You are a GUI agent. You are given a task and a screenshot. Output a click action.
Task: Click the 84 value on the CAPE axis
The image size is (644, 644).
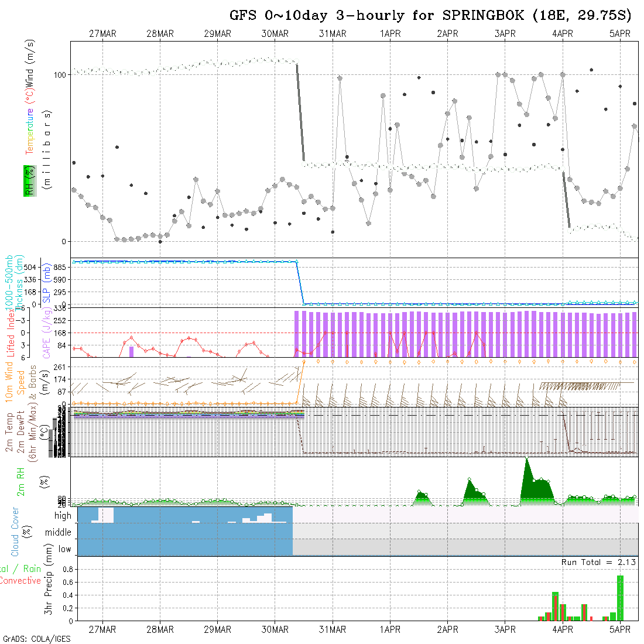(x=61, y=345)
